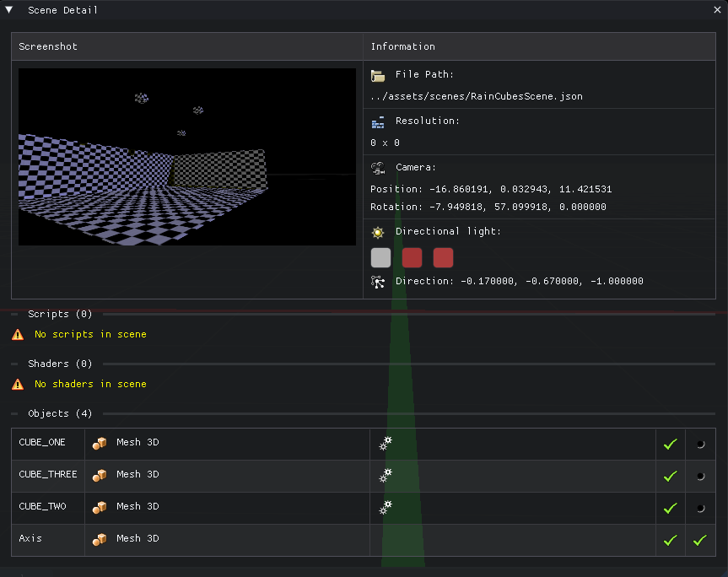Viewport: 728px width, 577px height.
Task: Click the File Path folder icon
Action: click(378, 75)
